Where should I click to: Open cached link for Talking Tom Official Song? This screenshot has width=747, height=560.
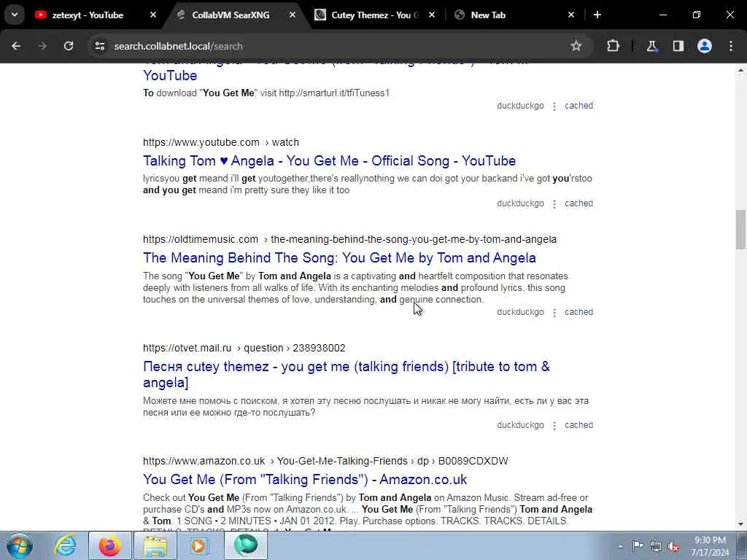click(578, 203)
